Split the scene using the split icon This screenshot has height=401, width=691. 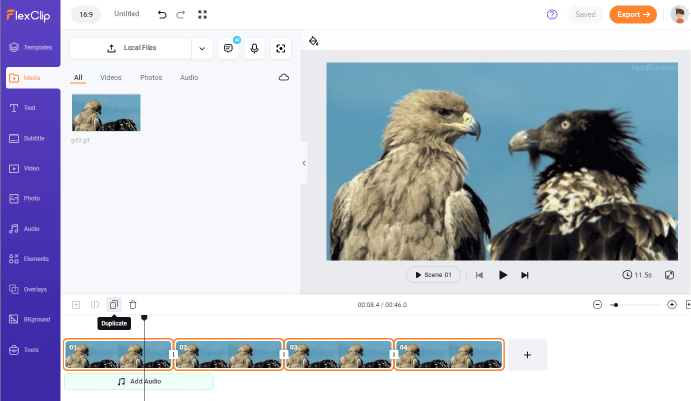point(95,304)
